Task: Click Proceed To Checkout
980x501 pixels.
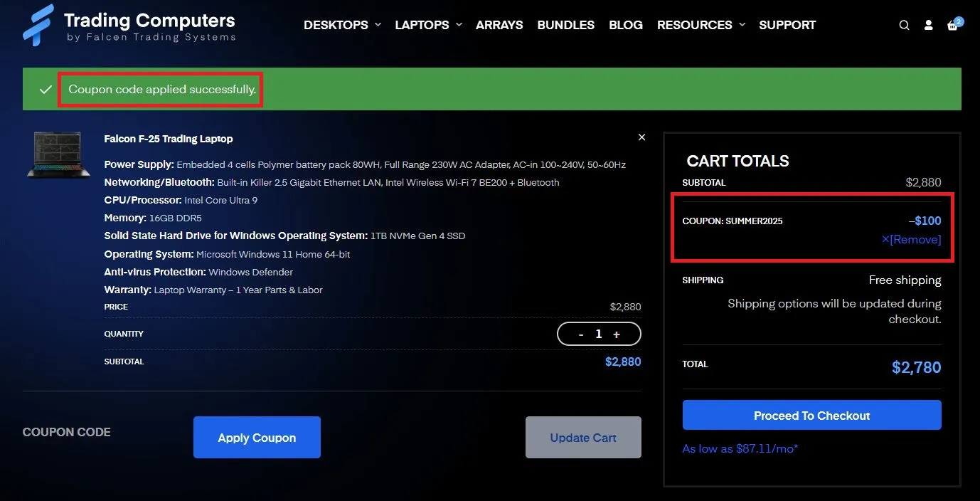Action: click(x=811, y=416)
